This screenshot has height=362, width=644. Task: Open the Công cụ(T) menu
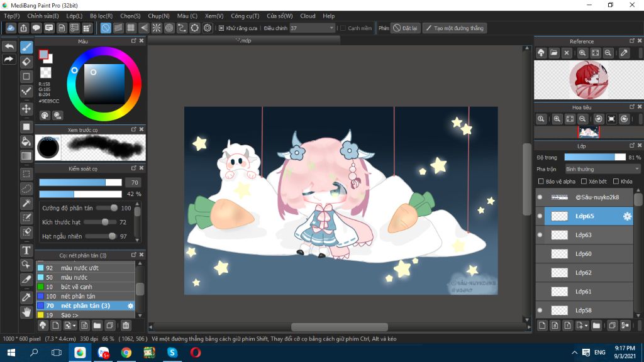click(245, 16)
